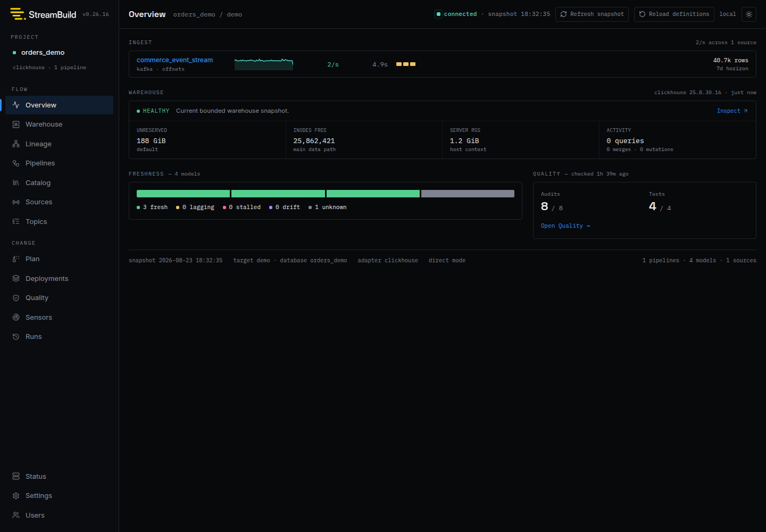766x532 pixels.
Task: Click '0 lagging' legend entry
Action: [195, 207]
